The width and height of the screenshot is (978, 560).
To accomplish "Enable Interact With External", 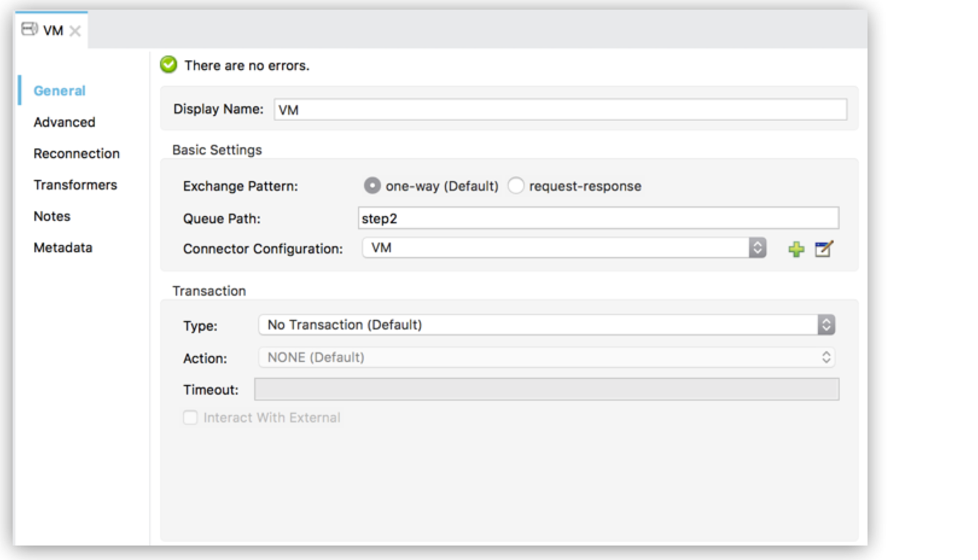I will coord(190,417).
